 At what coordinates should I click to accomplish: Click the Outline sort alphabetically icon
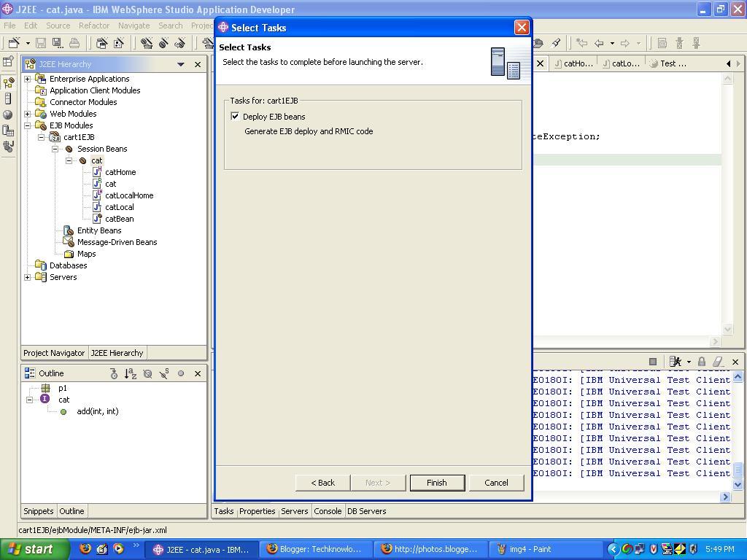(131, 374)
